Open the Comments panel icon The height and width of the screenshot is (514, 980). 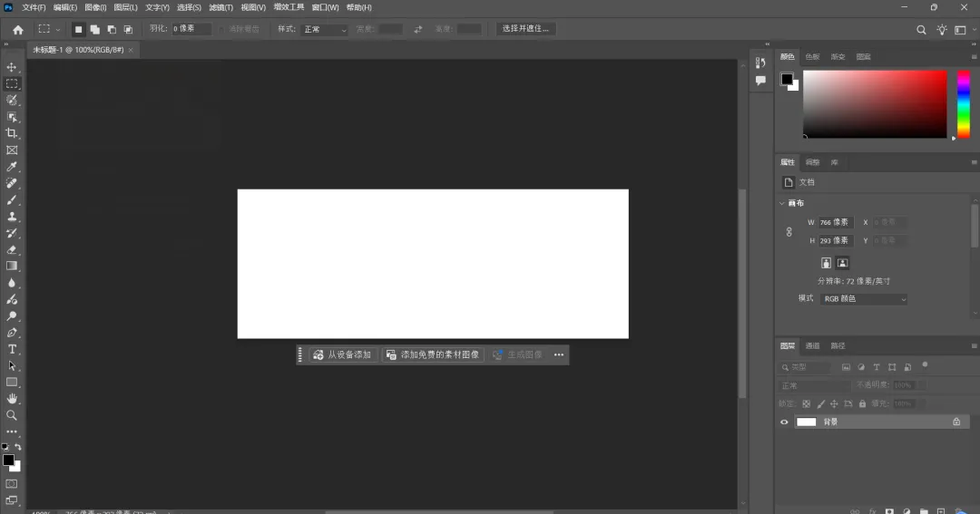tap(760, 81)
